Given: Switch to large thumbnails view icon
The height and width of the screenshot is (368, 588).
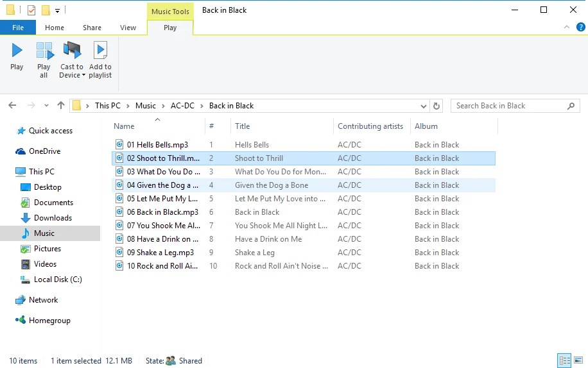Looking at the screenshot, I should coord(578,360).
